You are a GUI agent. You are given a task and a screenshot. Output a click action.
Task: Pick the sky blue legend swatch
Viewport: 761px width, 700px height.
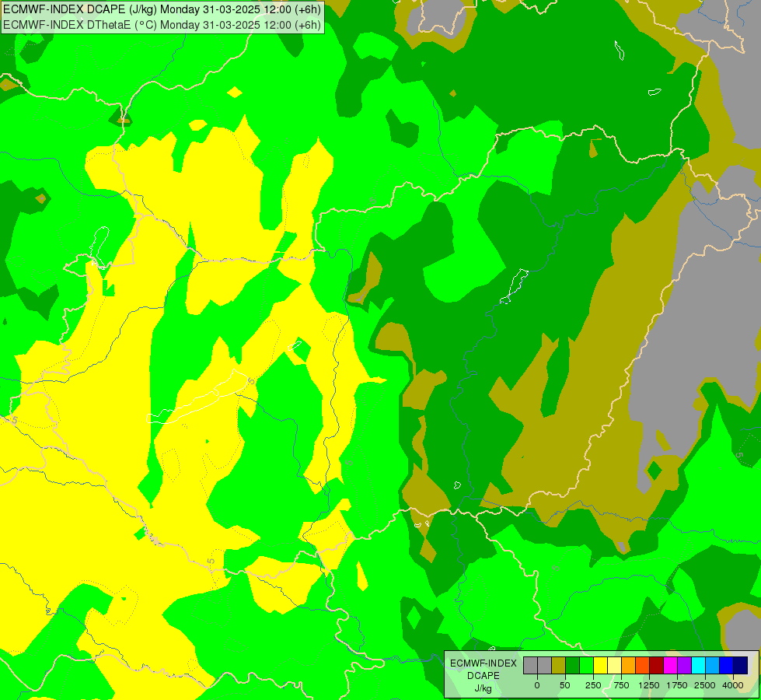coord(713,665)
